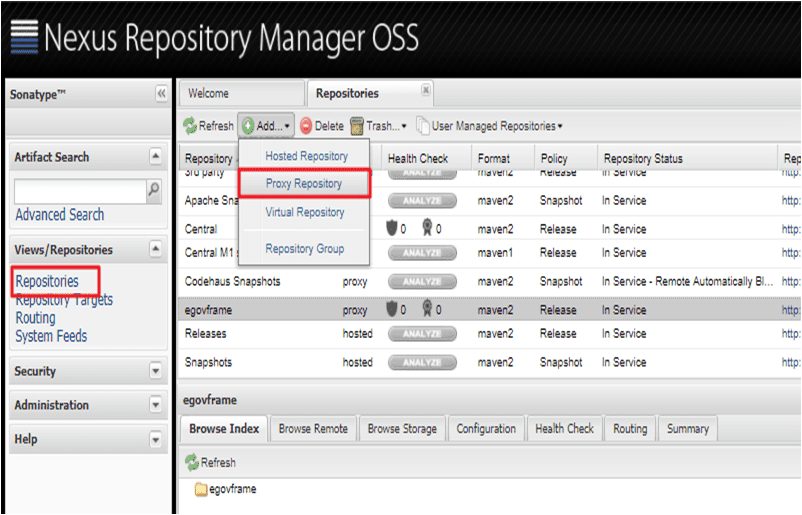
Task: Open the Advanced Search link
Action: [x=60, y=215]
